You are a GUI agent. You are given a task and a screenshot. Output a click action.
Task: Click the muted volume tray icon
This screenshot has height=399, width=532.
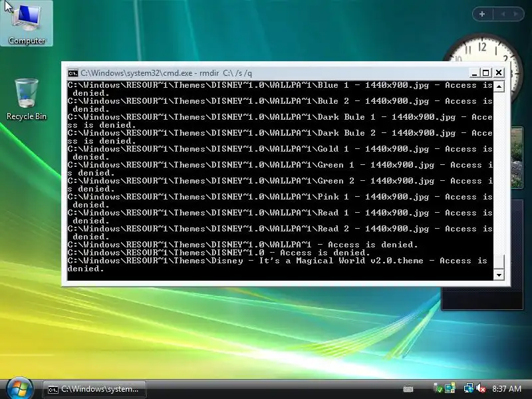[480, 388]
